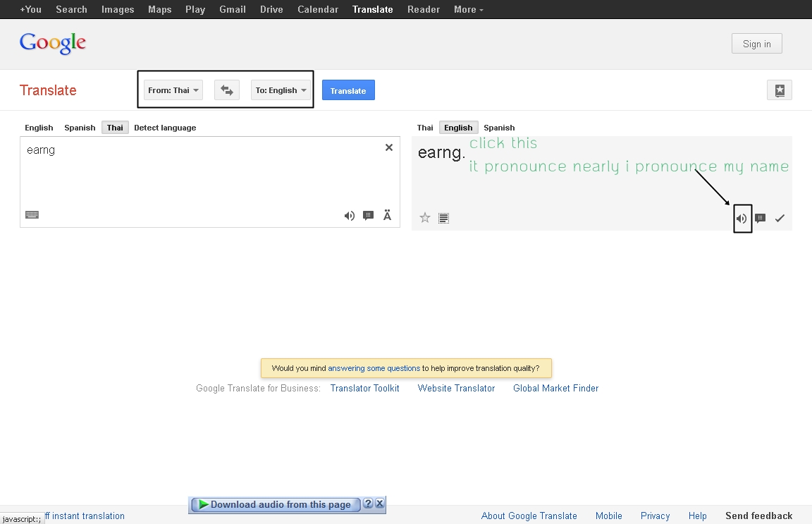The height and width of the screenshot is (524, 812).
Task: Swap the source and target languages
Action: pyautogui.click(x=227, y=90)
